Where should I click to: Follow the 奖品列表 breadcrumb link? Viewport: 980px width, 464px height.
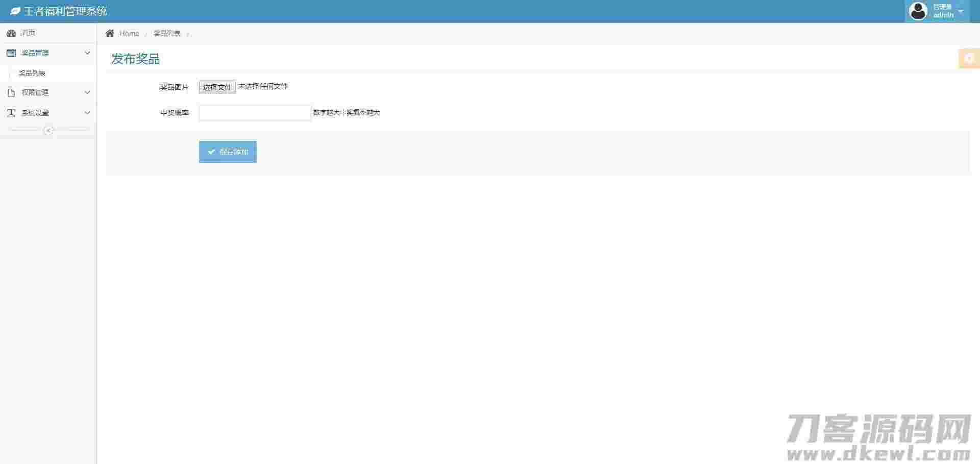click(x=167, y=33)
